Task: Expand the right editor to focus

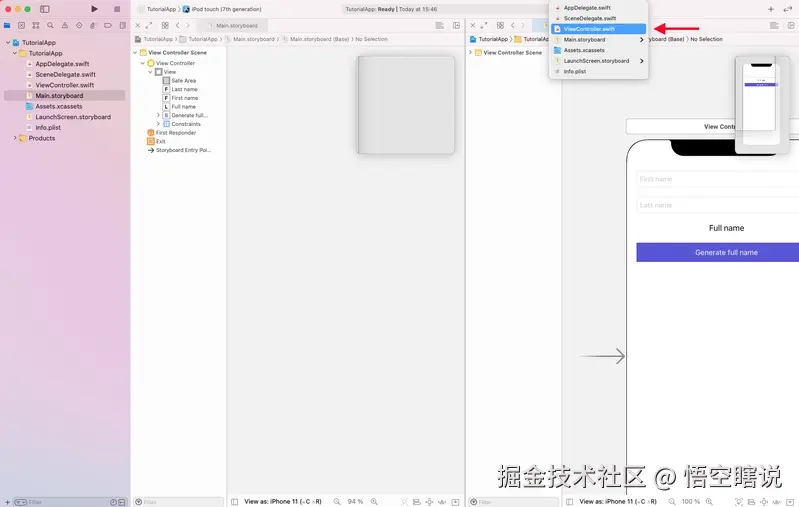Action: tap(484, 25)
